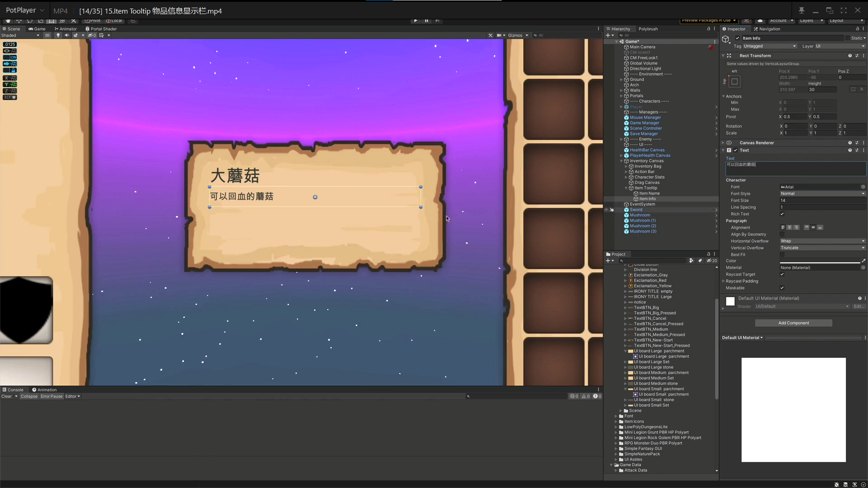Open the Font Style dropdown set to Normal

pos(822,193)
